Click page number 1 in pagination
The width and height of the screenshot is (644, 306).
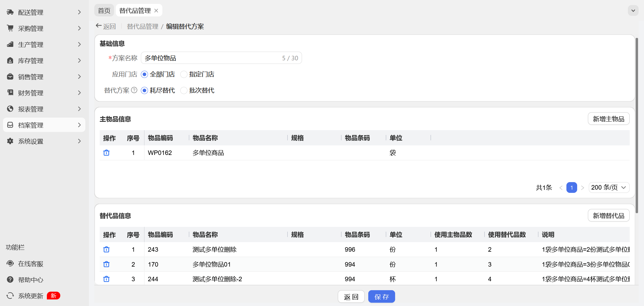coord(572,187)
